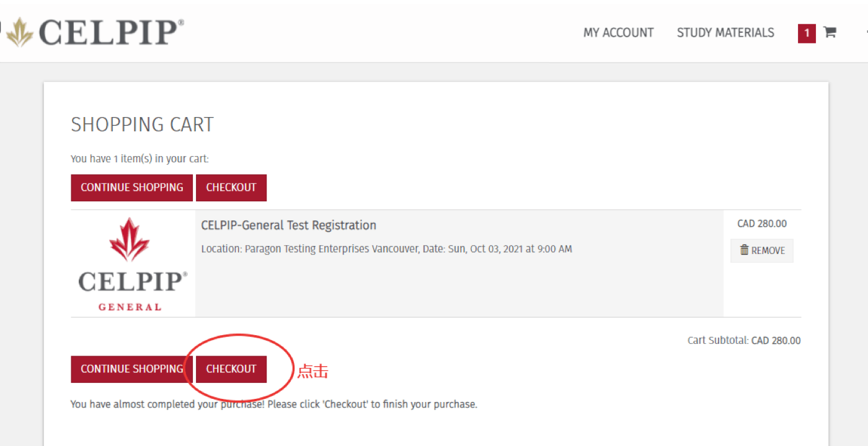This screenshot has height=446, width=868.
Task: Click the test location and date line
Action: click(x=386, y=249)
